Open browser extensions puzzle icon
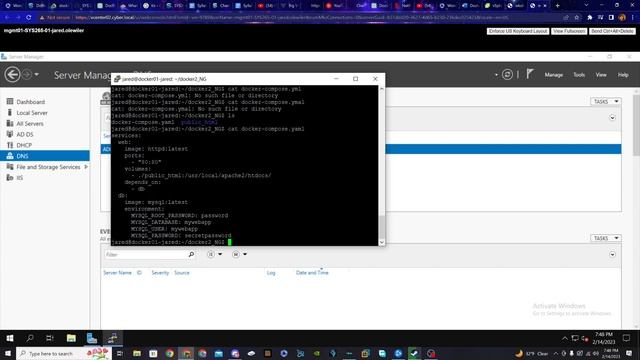The height and width of the screenshot is (360, 640). pyautogui.click(x=589, y=18)
